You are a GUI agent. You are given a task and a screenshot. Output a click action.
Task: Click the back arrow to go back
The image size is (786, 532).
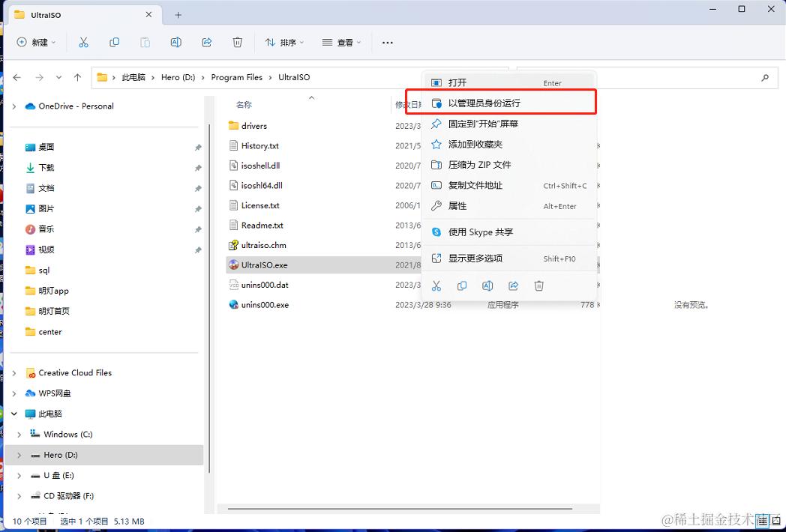[x=16, y=77]
